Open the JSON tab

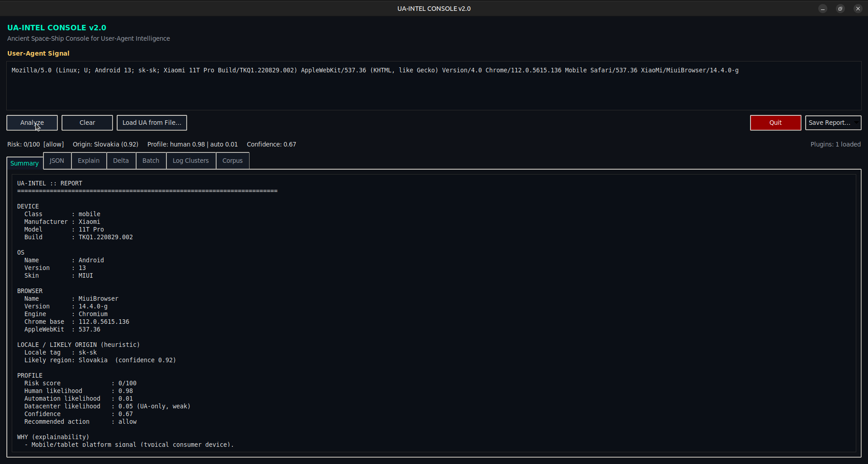(x=57, y=161)
